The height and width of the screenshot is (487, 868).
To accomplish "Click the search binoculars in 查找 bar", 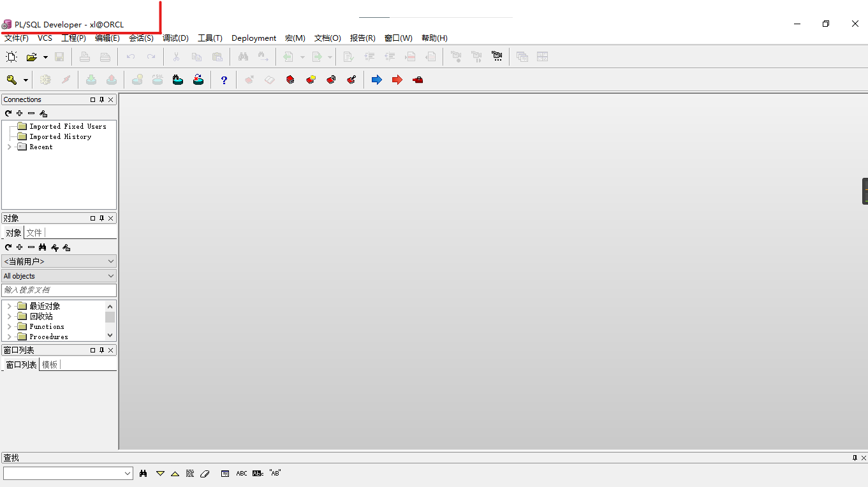I will 143,473.
